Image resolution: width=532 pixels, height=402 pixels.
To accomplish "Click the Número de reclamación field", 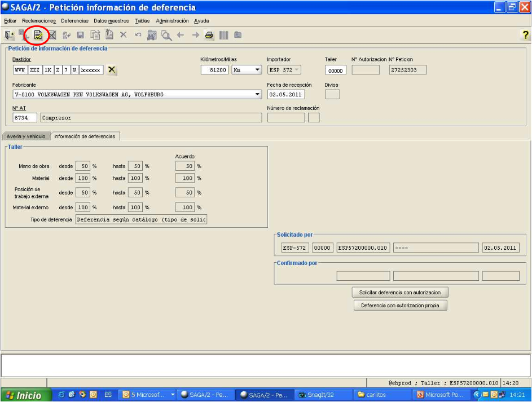I will [x=286, y=118].
